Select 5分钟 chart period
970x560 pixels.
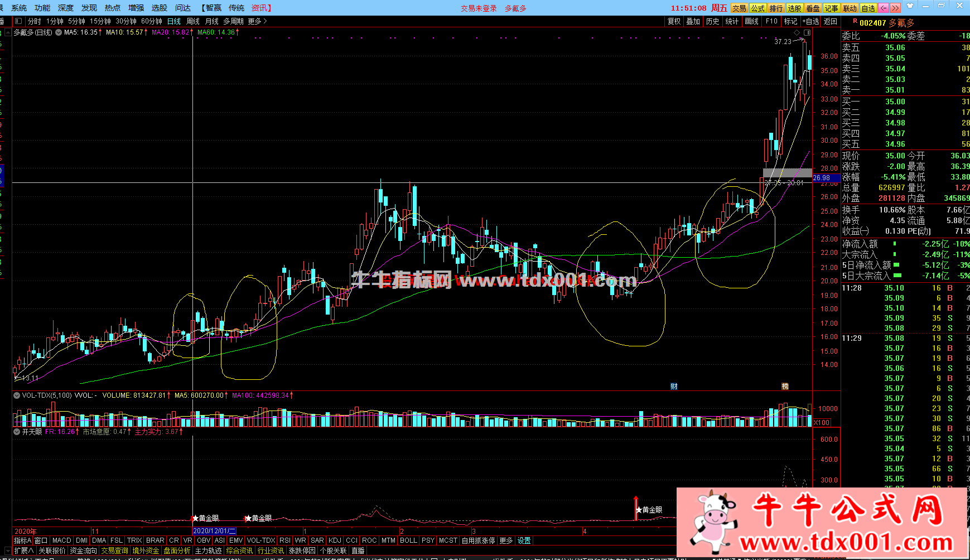pyautogui.click(x=76, y=21)
